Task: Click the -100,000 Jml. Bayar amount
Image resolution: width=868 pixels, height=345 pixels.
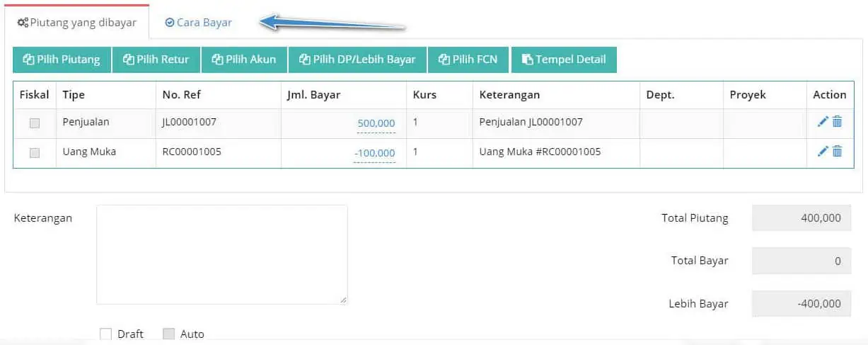Action: coord(374,153)
